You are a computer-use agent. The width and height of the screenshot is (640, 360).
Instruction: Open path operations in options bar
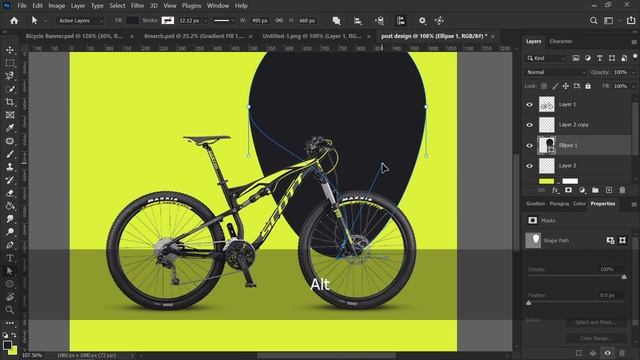click(336, 21)
